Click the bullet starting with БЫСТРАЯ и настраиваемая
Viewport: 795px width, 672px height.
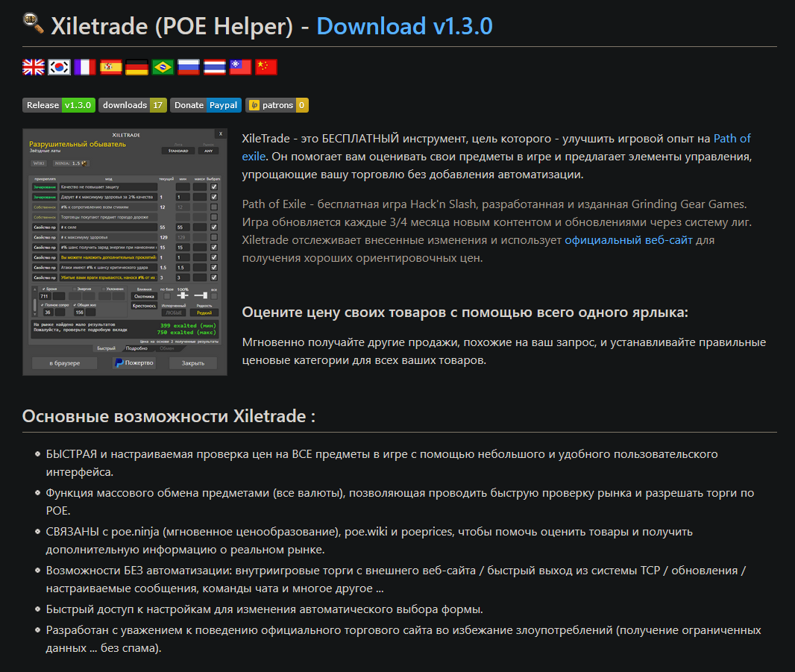point(382,463)
